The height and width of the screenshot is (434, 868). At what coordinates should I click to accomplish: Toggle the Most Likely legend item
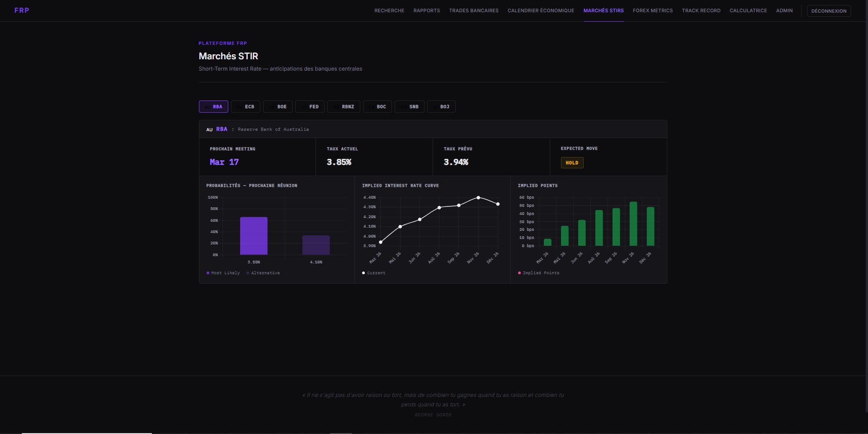(223, 273)
